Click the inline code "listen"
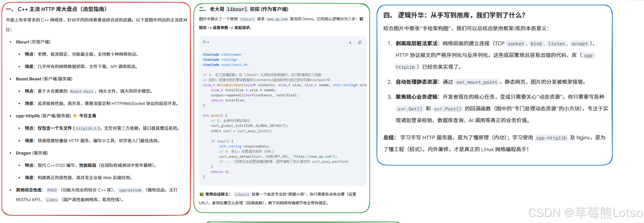Screen dimensions: 644x223 [x=556, y=44]
